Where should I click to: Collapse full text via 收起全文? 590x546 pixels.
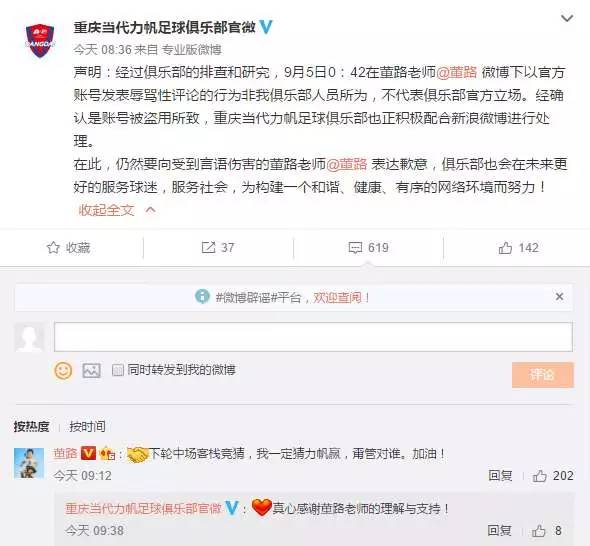click(x=106, y=210)
